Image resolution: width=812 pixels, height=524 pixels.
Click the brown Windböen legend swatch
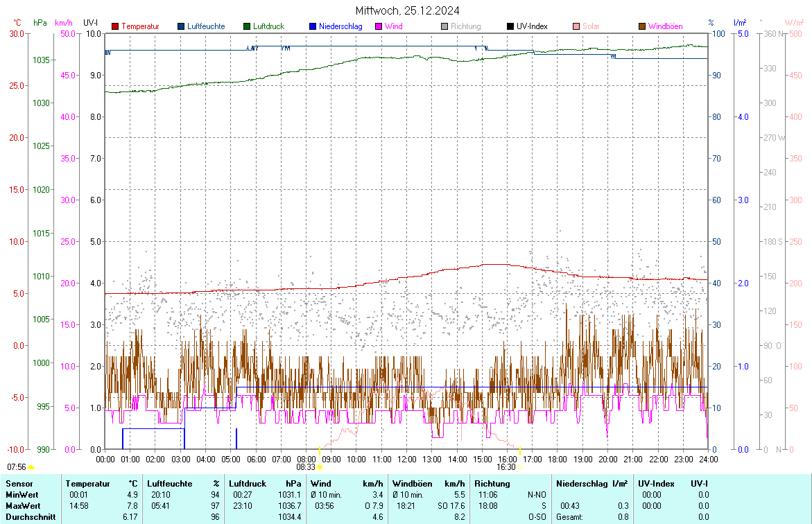click(x=642, y=26)
